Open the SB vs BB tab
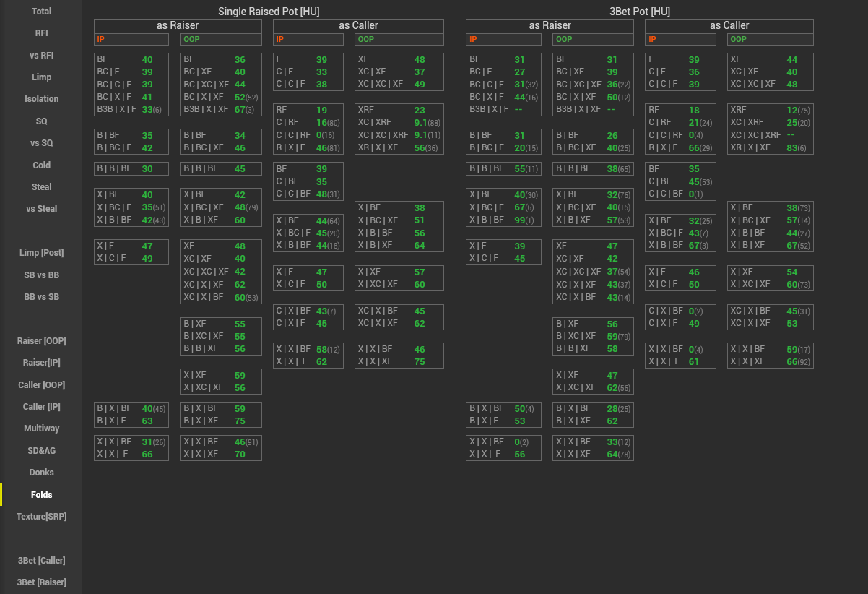The width and height of the screenshot is (868, 594). [x=41, y=275]
